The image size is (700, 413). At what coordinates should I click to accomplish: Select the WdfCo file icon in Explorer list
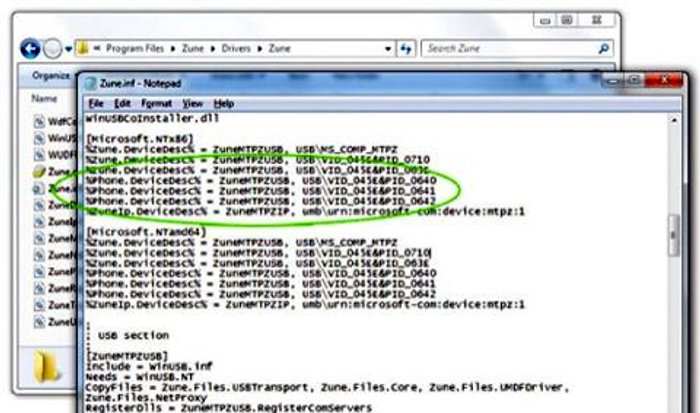tap(40, 121)
